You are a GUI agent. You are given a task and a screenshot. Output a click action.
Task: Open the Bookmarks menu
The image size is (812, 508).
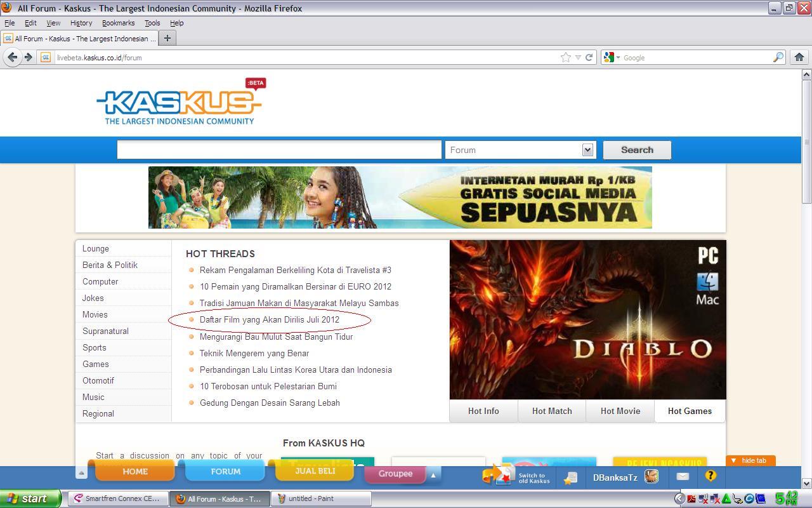pos(118,23)
